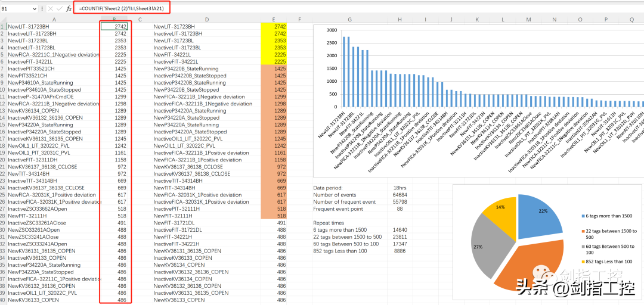The height and width of the screenshot is (305, 644).
Task: Click the Enter checkmark icon in formula bar
Action: point(59,8)
